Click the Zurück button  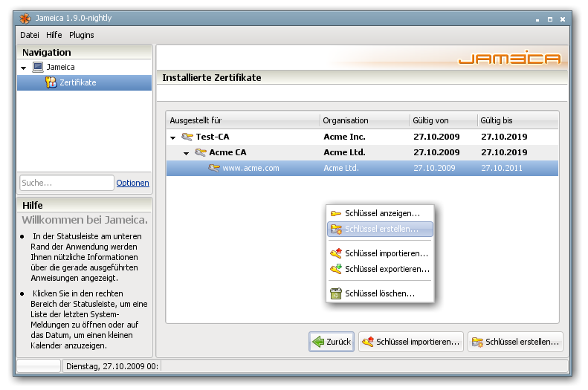pos(332,342)
